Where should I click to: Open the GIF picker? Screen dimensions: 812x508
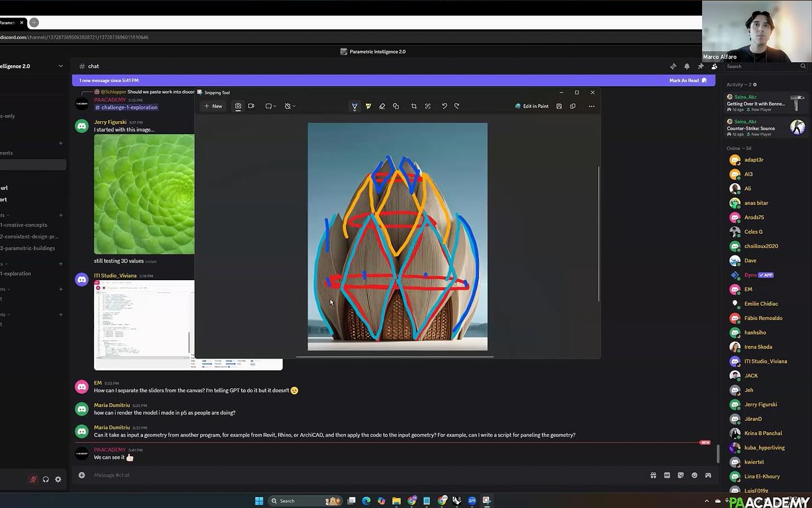(x=667, y=475)
